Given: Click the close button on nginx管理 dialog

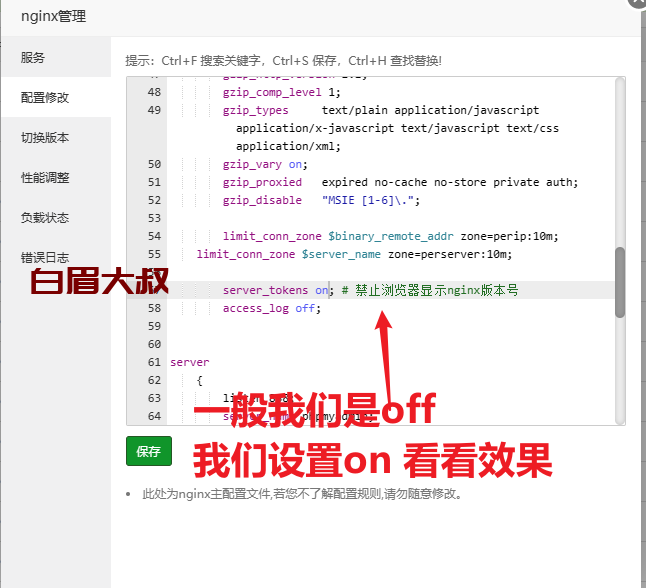Looking at the screenshot, I should pyautogui.click(x=638, y=2).
